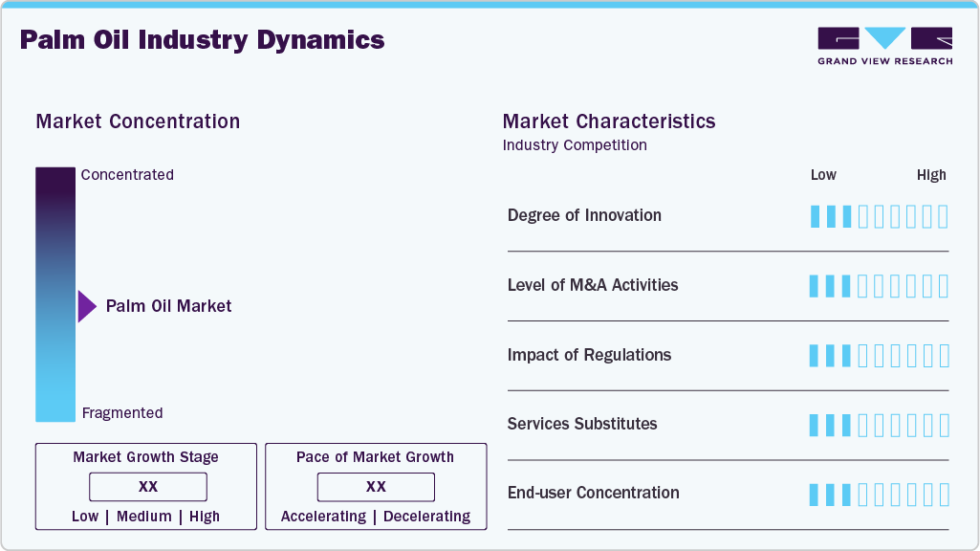Click the Concentrated label
Image resolution: width=980 pixels, height=551 pixels.
click(127, 175)
